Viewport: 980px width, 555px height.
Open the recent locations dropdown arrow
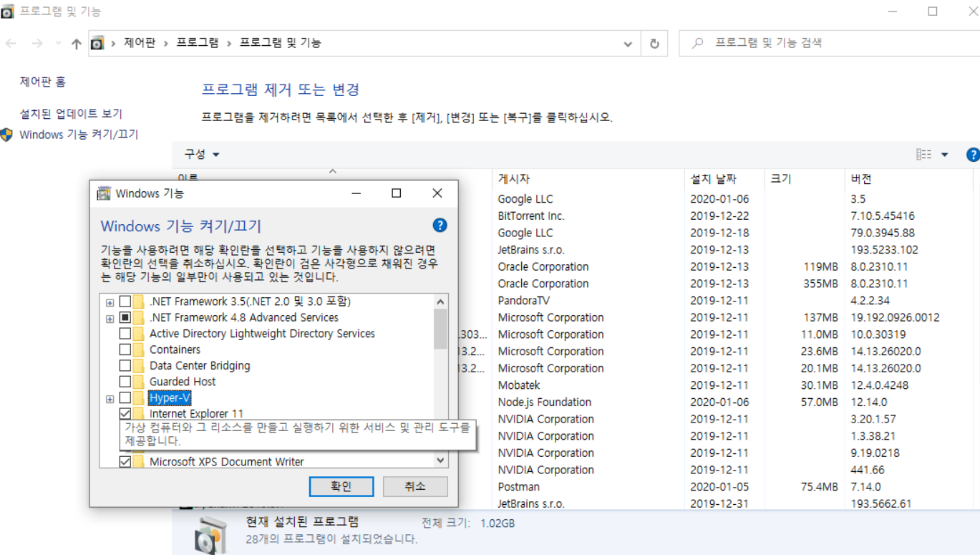click(58, 44)
